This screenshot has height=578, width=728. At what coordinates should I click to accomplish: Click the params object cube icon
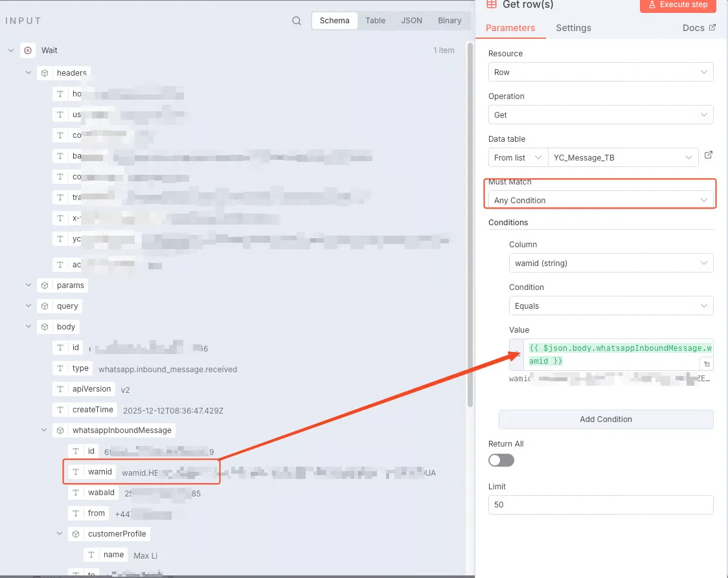click(45, 285)
